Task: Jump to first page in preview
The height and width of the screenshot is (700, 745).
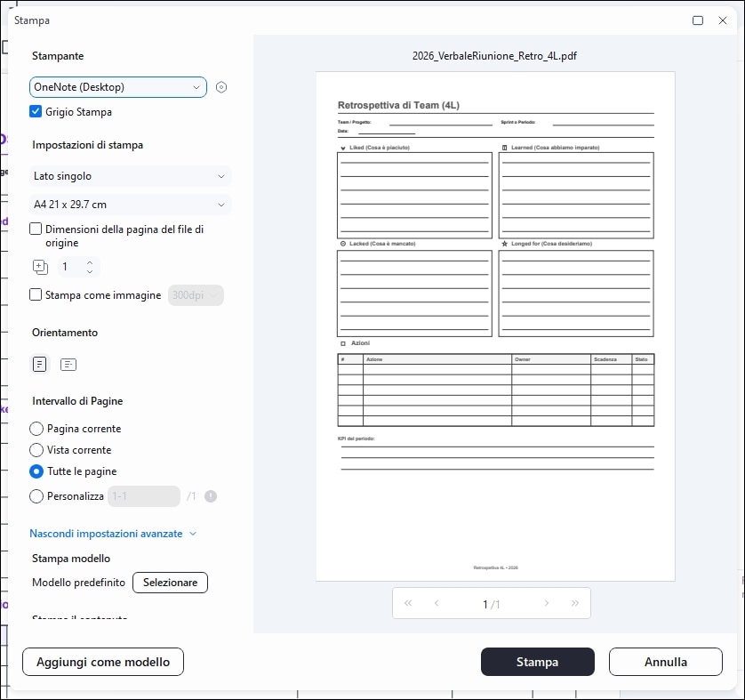Action: [408, 603]
